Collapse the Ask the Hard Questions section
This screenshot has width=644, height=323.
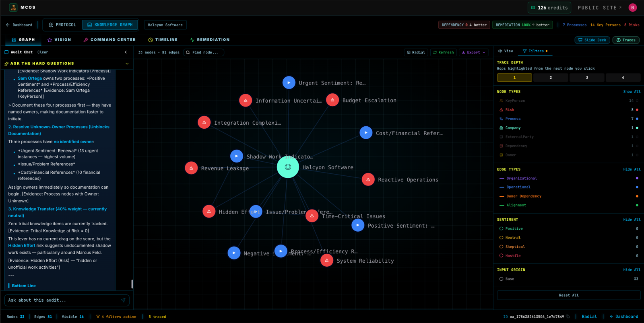127,64
